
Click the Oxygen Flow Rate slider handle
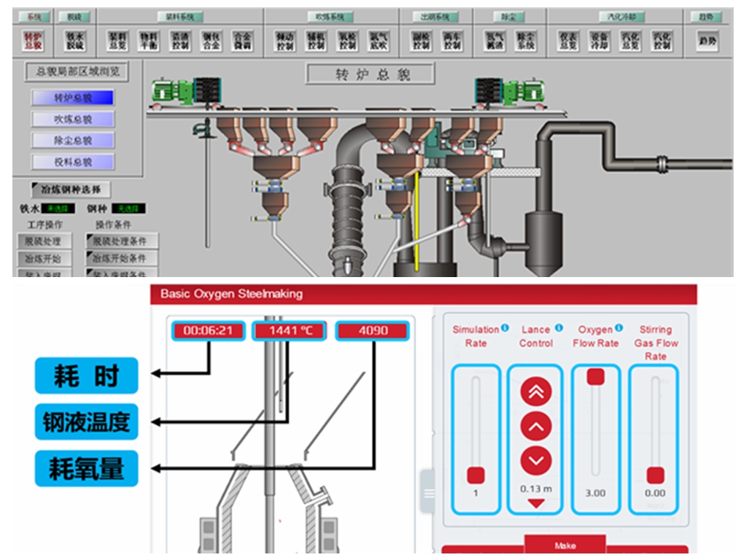(x=595, y=376)
